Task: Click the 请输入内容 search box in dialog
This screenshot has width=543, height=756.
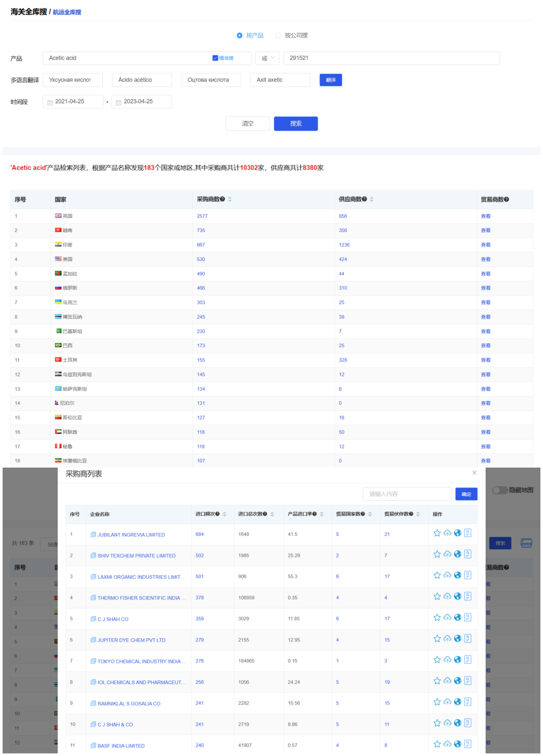Action: (407, 494)
